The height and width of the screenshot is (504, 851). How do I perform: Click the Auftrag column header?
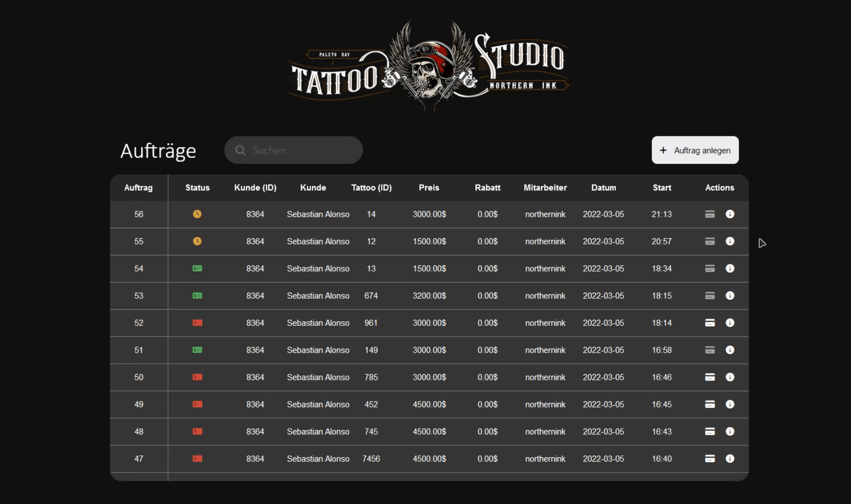pyautogui.click(x=138, y=188)
